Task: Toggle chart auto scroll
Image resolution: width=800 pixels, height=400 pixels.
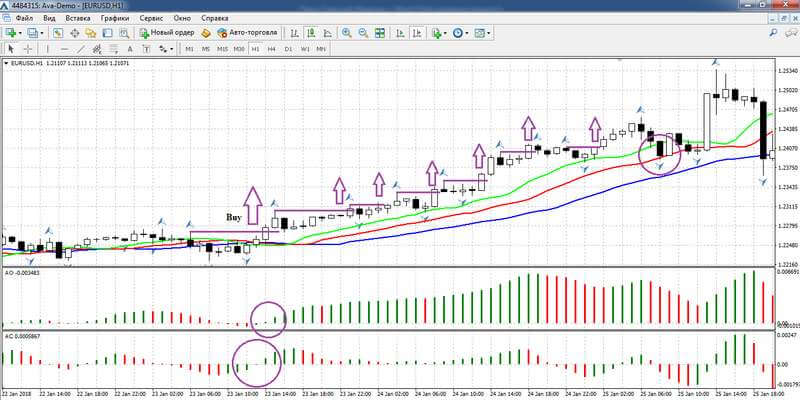Action: click(x=401, y=33)
